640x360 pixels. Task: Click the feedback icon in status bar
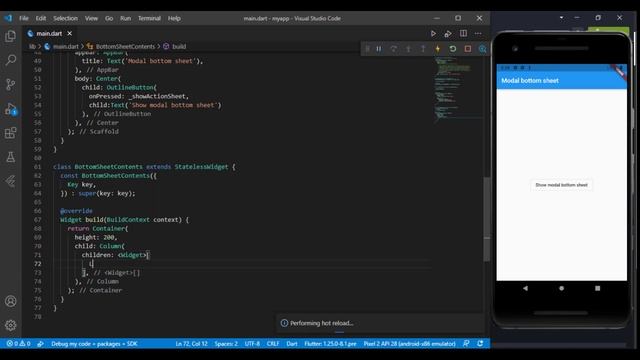click(466, 344)
